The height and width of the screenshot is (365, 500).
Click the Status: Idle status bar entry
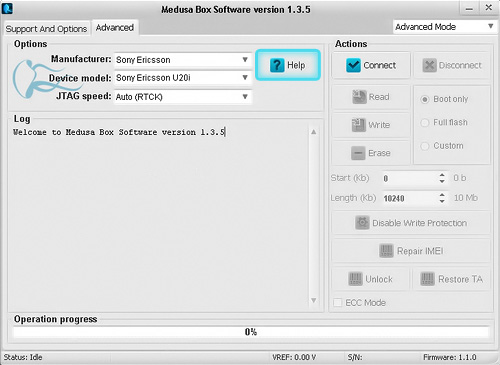pyautogui.click(x=23, y=357)
